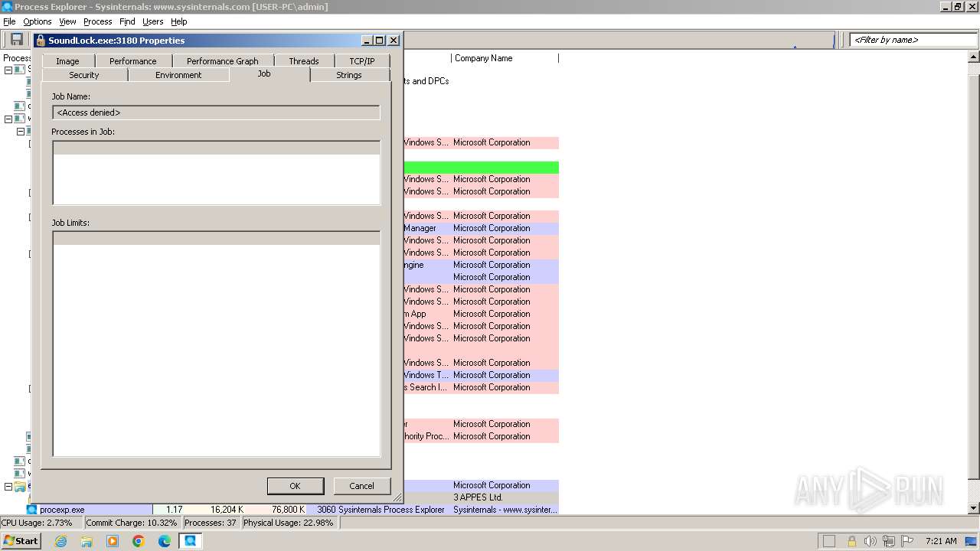
Task: Click the vertical scrollbar up arrow
Action: [974, 57]
